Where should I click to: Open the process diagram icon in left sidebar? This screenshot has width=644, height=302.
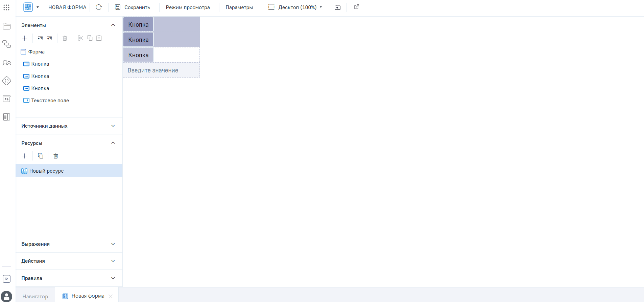pyautogui.click(x=7, y=44)
